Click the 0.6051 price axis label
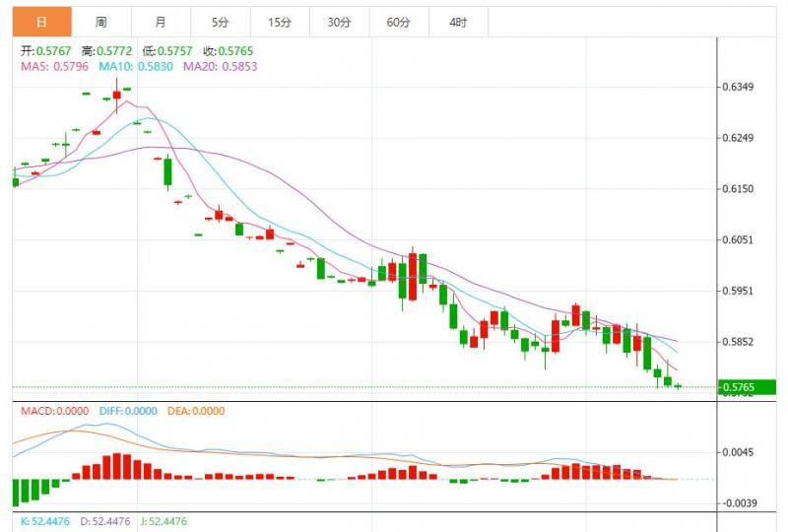Screen dimensions: 788x532 coord(738,239)
